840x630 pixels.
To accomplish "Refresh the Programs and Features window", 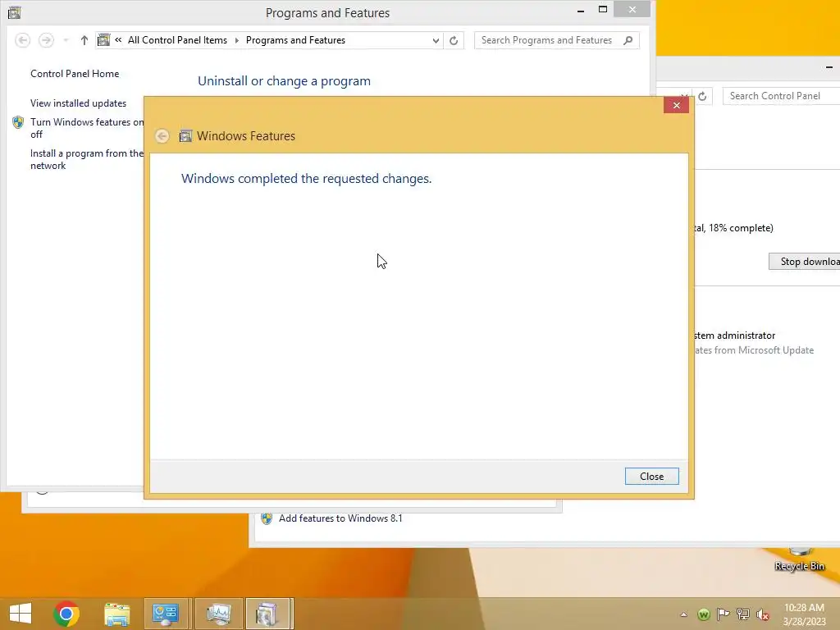I will coord(454,40).
